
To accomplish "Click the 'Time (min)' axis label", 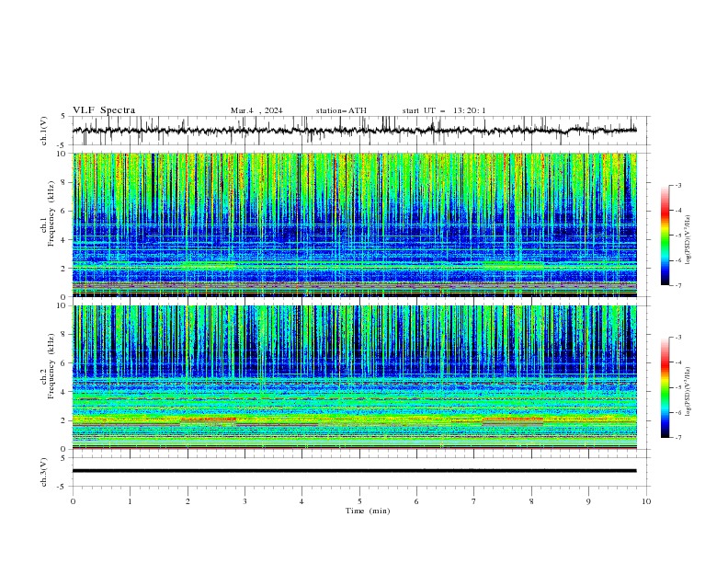I will [x=368, y=511].
